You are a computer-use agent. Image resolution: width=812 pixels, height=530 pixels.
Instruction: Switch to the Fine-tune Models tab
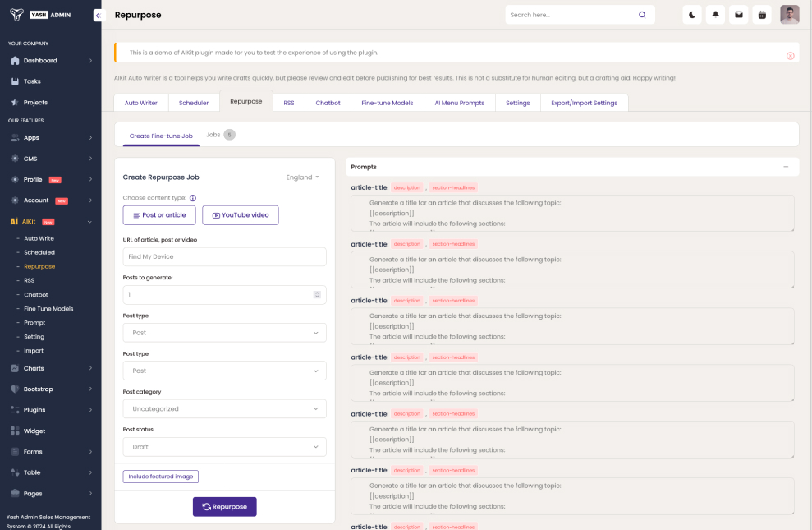pos(388,103)
